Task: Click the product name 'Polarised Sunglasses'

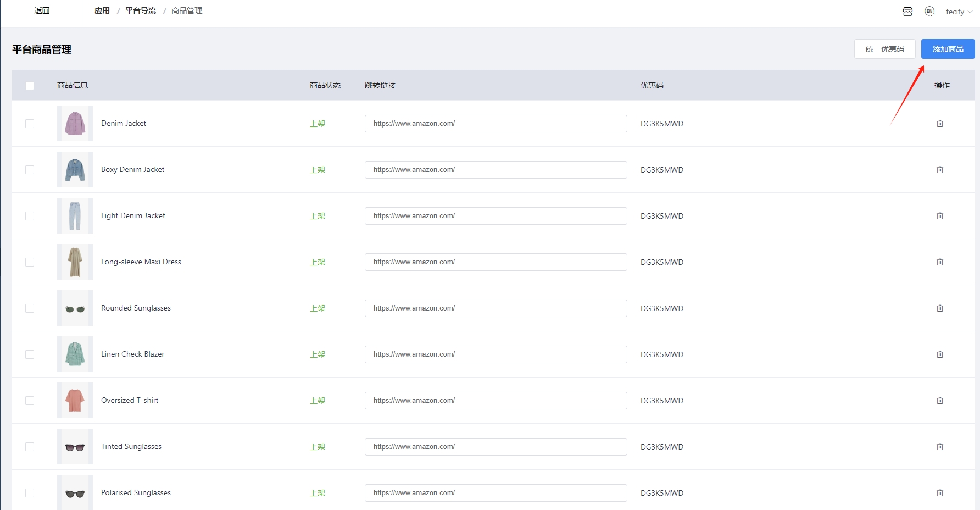Action: (136, 493)
